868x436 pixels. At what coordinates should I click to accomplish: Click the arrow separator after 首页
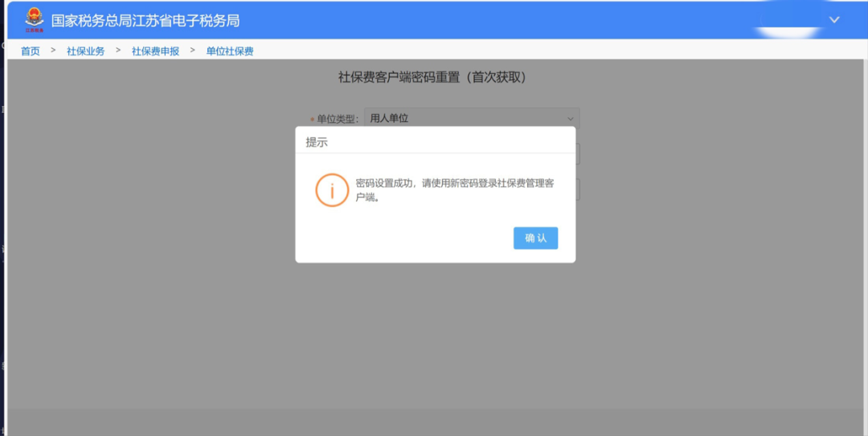pos(53,51)
